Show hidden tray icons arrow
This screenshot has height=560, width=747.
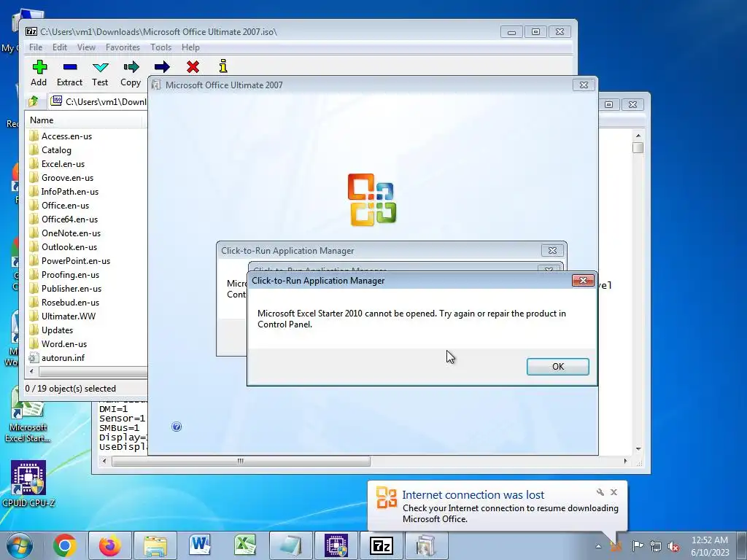[598, 546]
